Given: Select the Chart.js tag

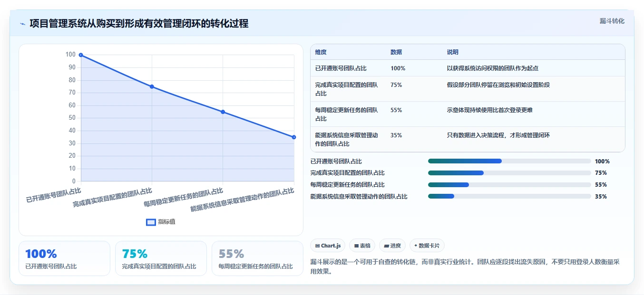Looking at the screenshot, I should (x=328, y=246).
